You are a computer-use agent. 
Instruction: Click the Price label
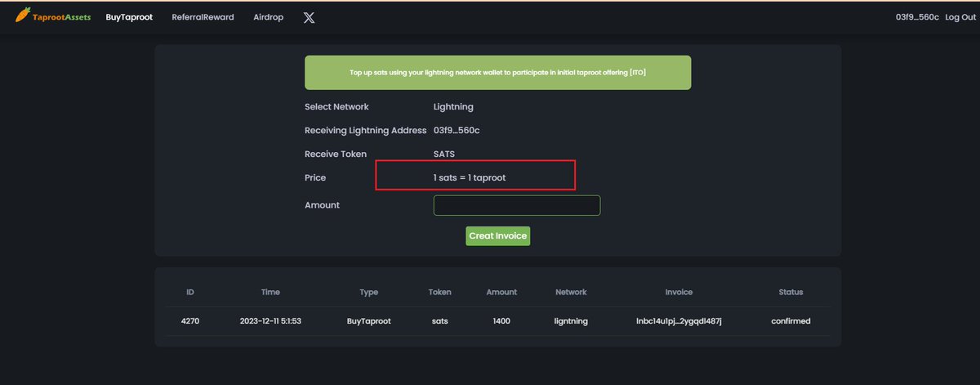coord(315,177)
